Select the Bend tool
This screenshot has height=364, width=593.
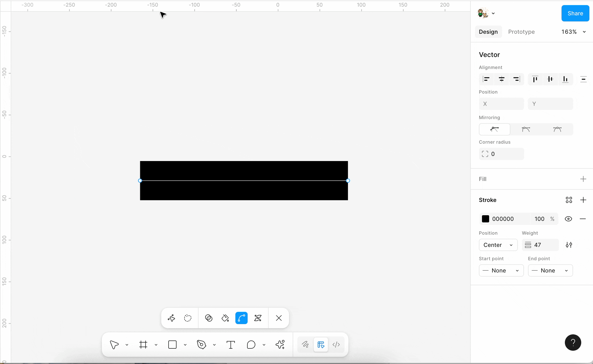click(241, 318)
